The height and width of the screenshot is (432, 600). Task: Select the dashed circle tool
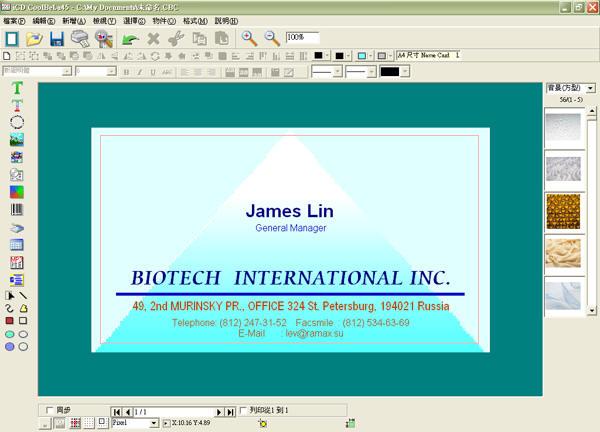(x=17, y=122)
